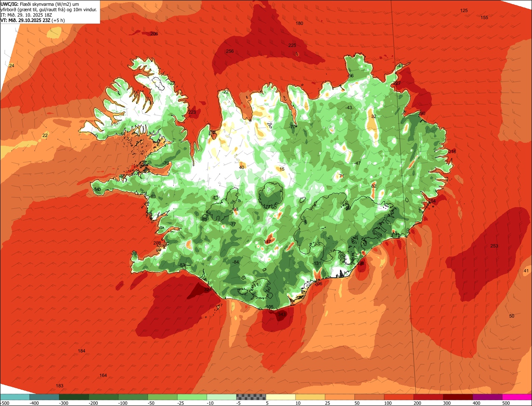Select the map value 15
The height and width of the screenshot is (406, 532).
282,169
